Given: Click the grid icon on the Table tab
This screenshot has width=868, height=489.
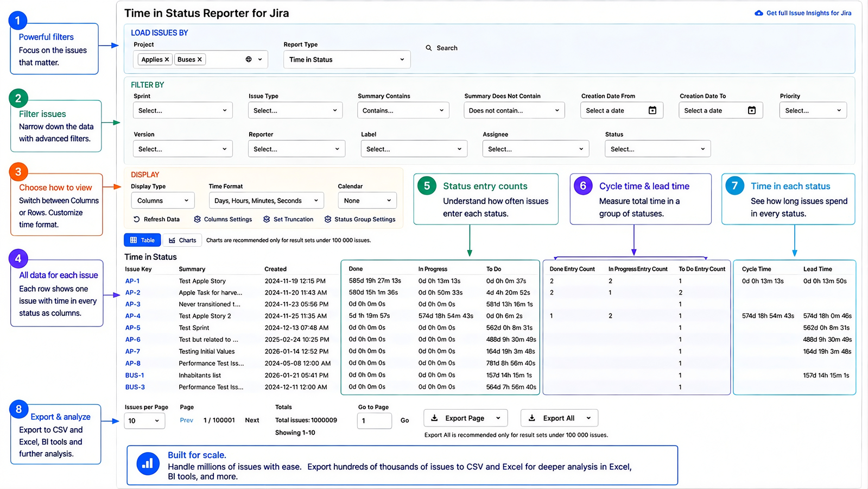Looking at the screenshot, I should tap(134, 240).
